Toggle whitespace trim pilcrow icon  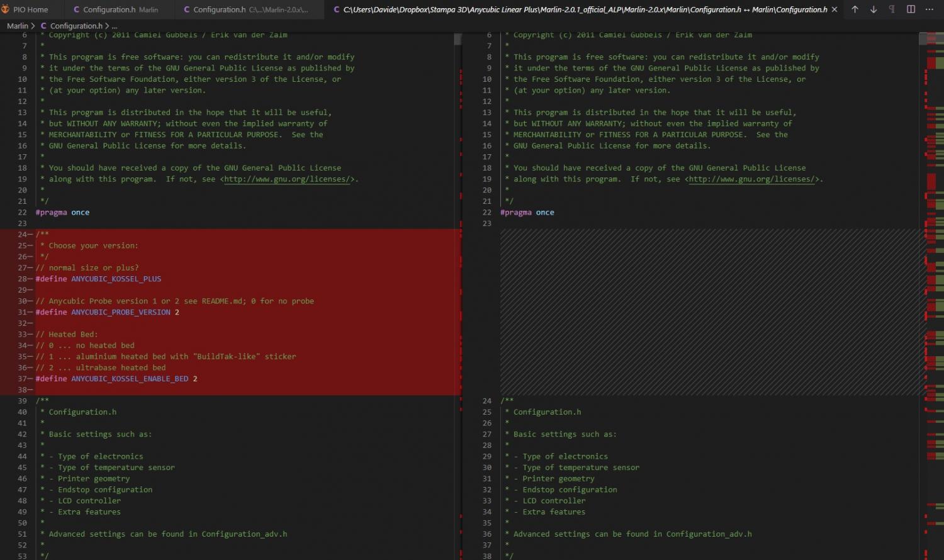coord(892,9)
